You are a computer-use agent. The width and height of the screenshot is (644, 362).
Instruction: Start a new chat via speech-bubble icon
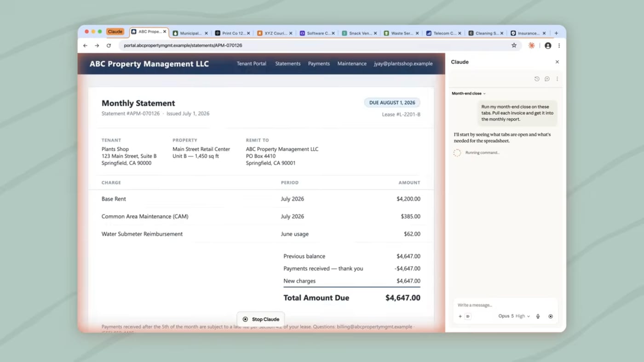point(547,79)
